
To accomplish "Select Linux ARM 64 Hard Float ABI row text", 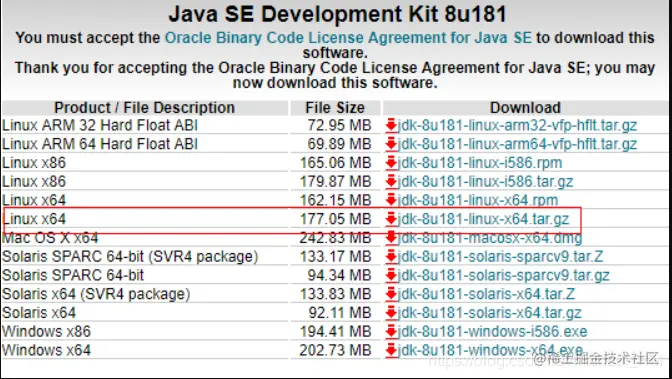I will 100,144.
